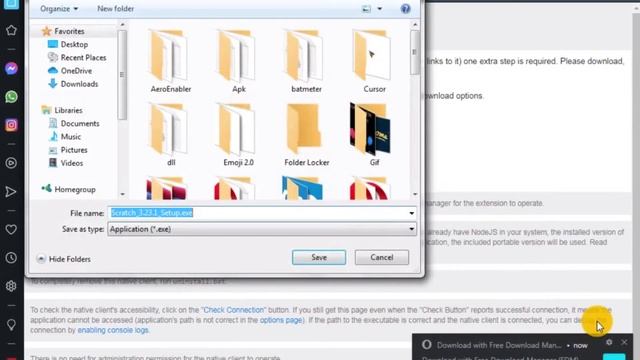Open the Organize dropdown menu

coord(59,9)
